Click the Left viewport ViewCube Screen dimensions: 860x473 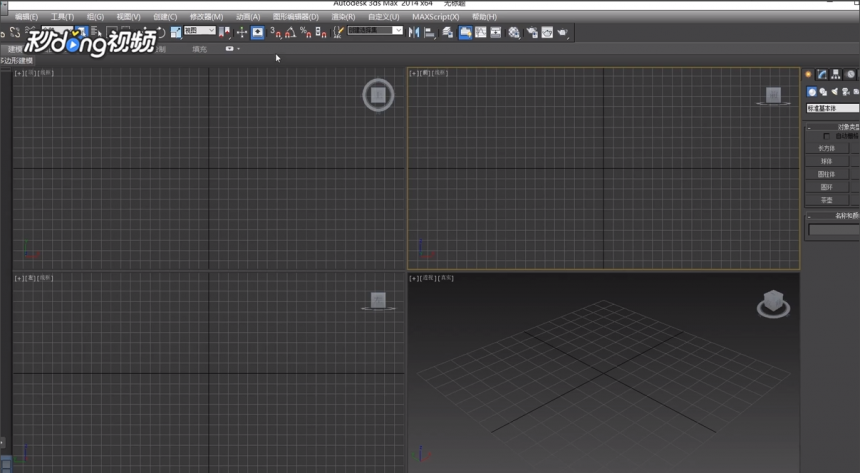pos(378,301)
